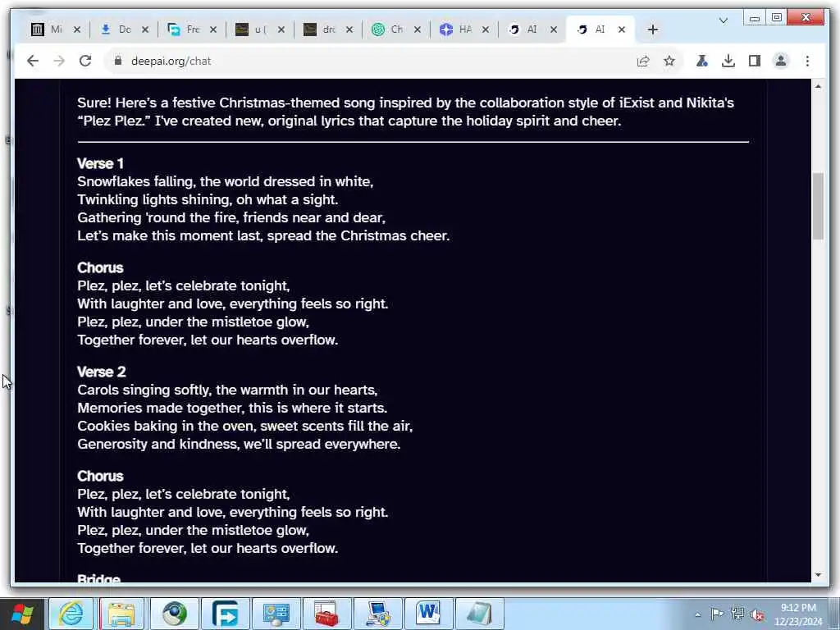The height and width of the screenshot is (630, 840).
Task: Show hidden system tray icons
Action: [x=697, y=614]
